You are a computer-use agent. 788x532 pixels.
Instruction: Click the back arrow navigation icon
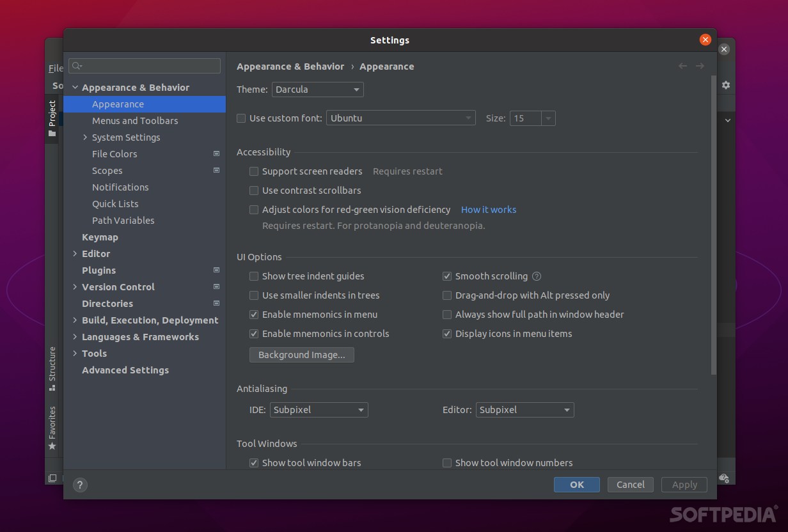[x=682, y=66]
